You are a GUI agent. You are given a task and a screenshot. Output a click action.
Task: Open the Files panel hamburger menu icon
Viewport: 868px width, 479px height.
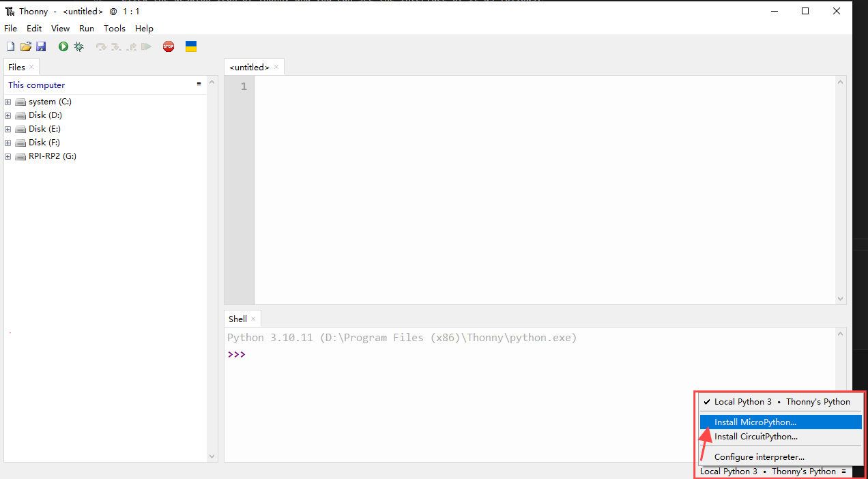199,83
